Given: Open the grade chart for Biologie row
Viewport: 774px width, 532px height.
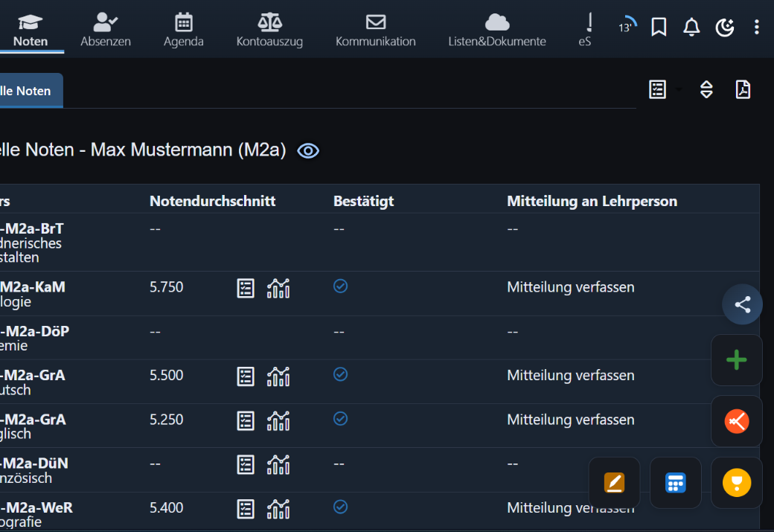Looking at the screenshot, I should [x=278, y=287].
